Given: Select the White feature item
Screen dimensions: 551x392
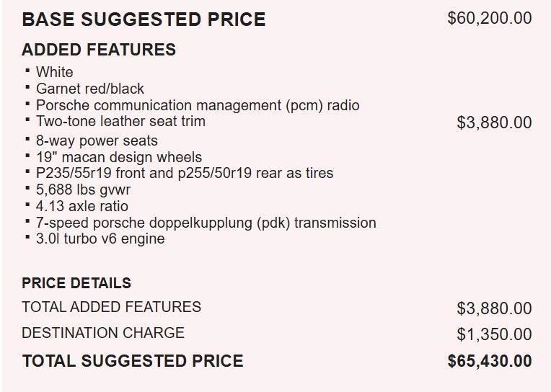Looking at the screenshot, I should click(x=54, y=72).
